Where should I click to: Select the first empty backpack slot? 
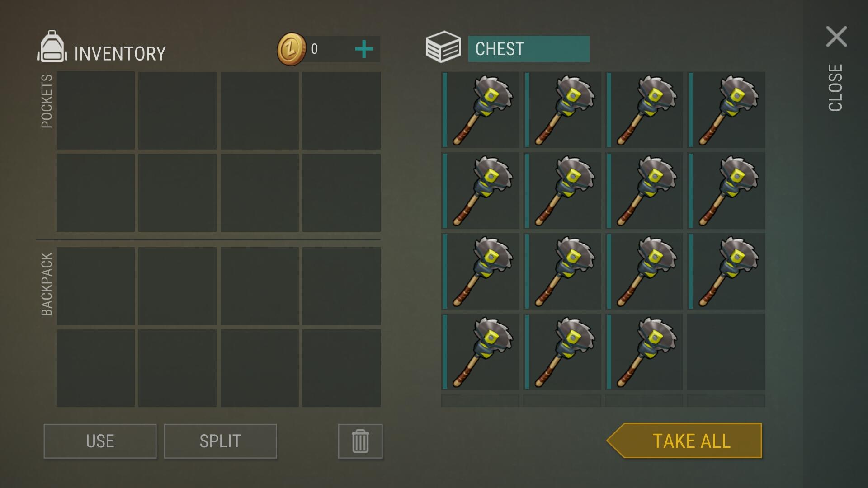point(95,286)
